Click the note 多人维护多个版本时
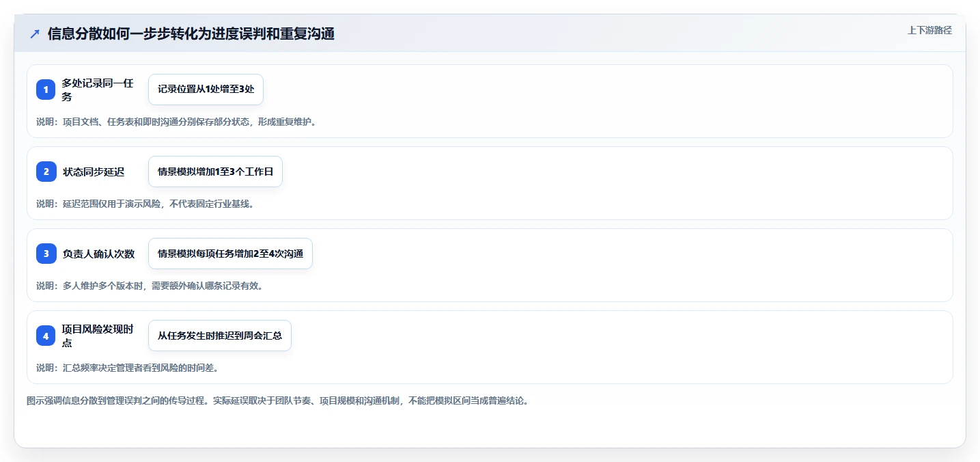Viewport: 980px width, 462px height. coord(150,286)
